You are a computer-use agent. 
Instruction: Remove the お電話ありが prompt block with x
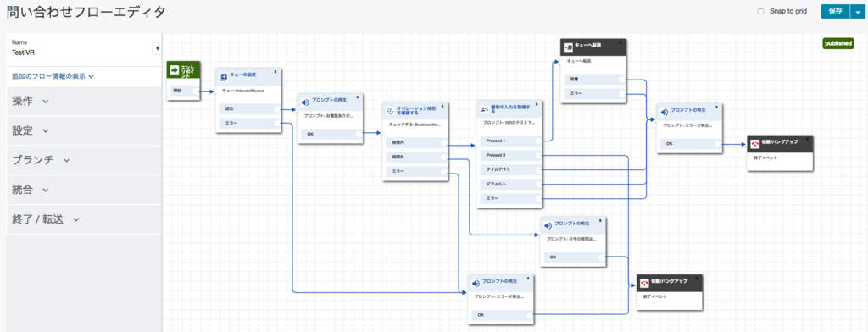point(358,97)
